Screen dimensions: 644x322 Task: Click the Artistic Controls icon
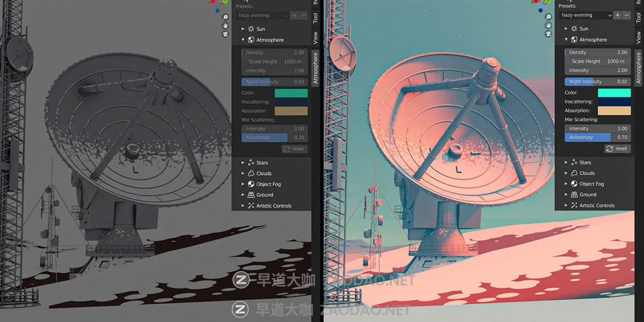(x=250, y=205)
